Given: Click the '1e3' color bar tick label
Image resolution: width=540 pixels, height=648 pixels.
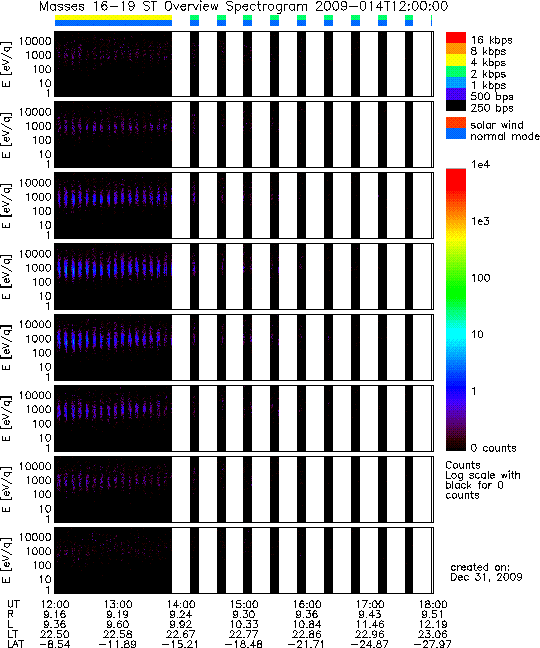Looking at the screenshot, I should pyautogui.click(x=481, y=221).
